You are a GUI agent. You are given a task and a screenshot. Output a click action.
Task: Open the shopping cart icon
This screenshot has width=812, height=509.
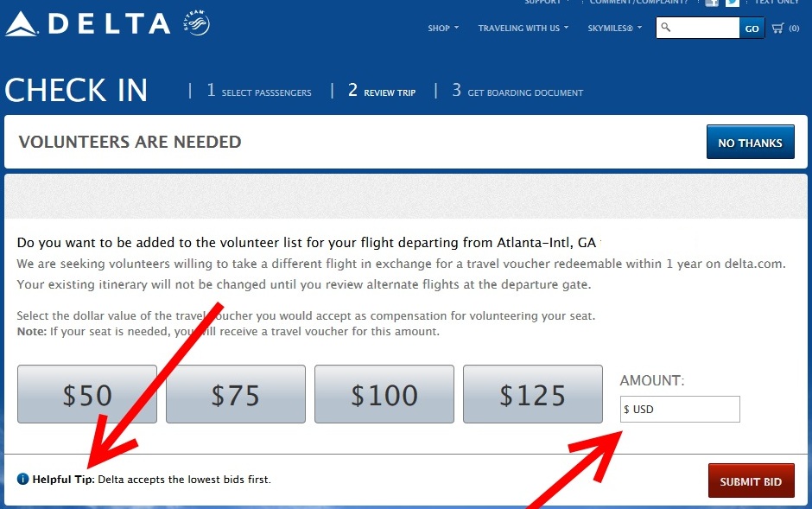(x=778, y=29)
